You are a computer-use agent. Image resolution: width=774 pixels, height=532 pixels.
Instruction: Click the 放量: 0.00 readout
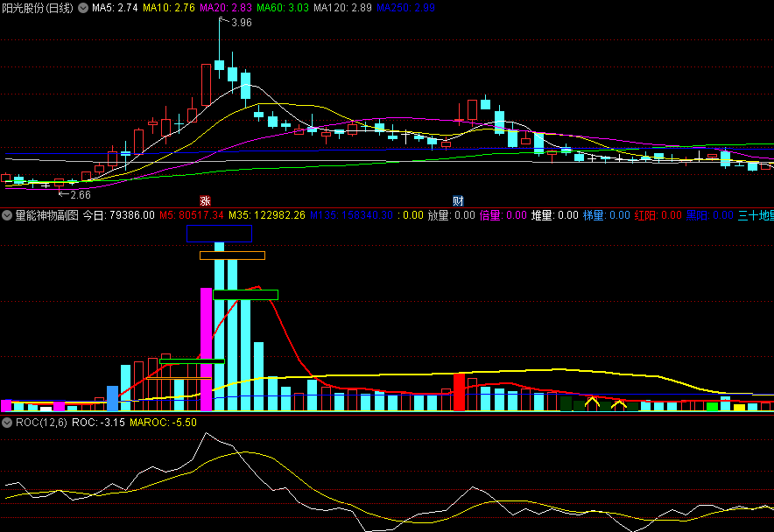point(451,215)
